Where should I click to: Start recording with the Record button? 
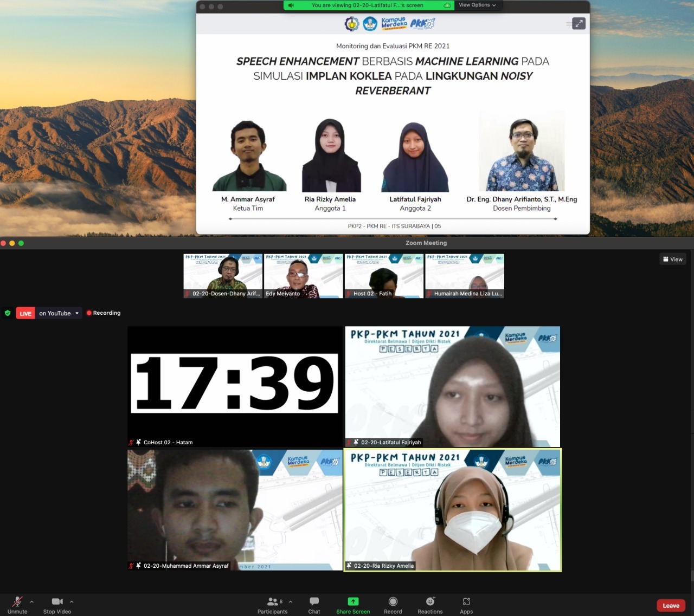pos(393,605)
